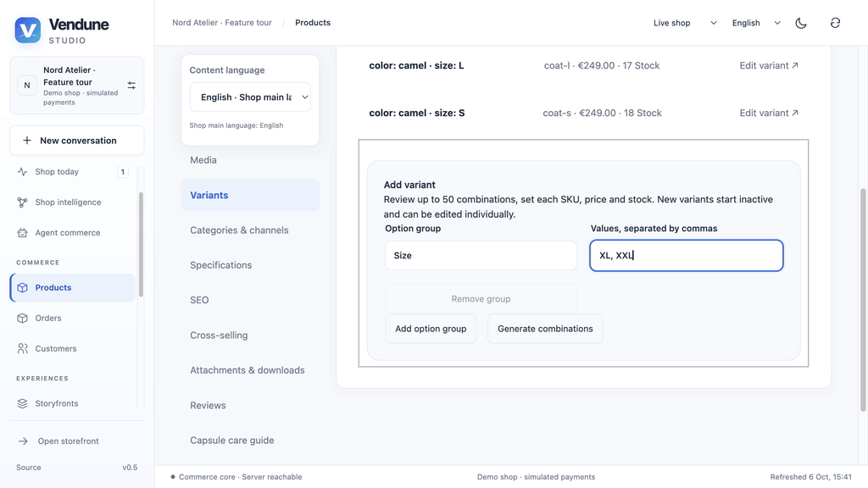The image size is (868, 488).
Task: Click the Option group Size field
Action: [481, 256]
